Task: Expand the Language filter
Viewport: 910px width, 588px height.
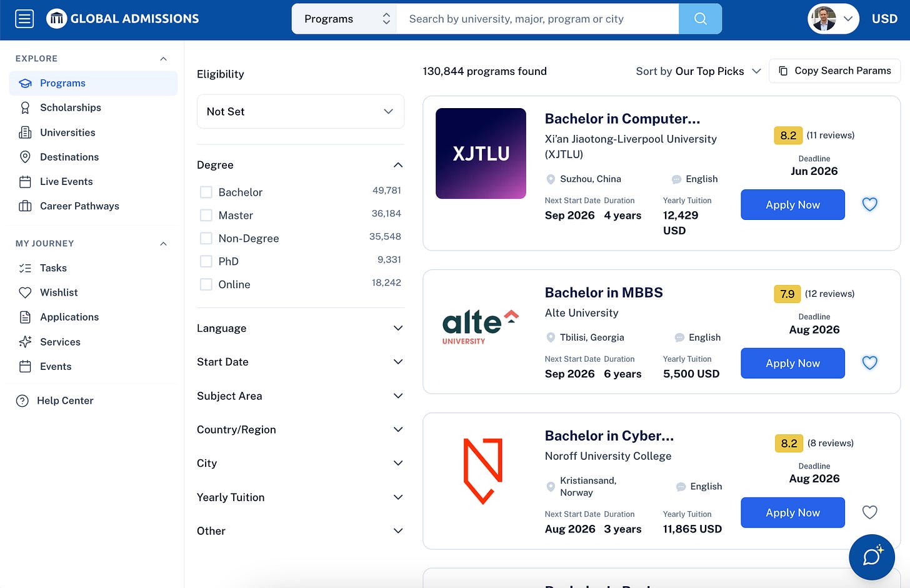Action: coord(398,328)
